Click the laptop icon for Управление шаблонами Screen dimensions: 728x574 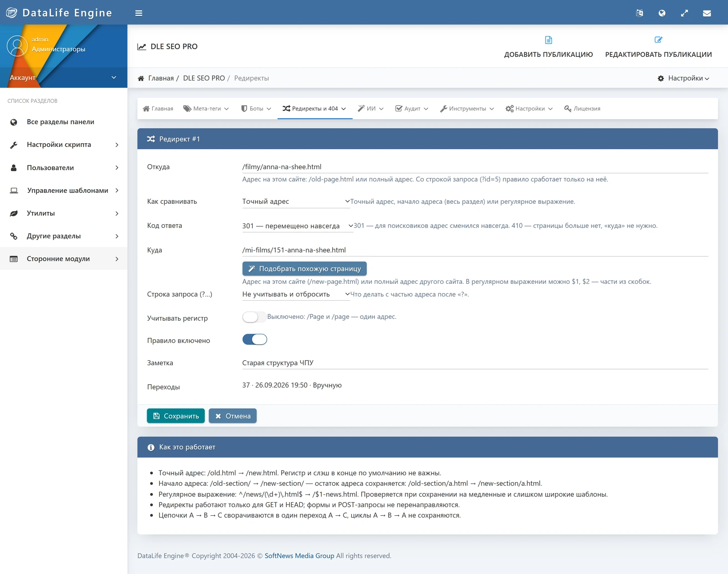(14, 191)
